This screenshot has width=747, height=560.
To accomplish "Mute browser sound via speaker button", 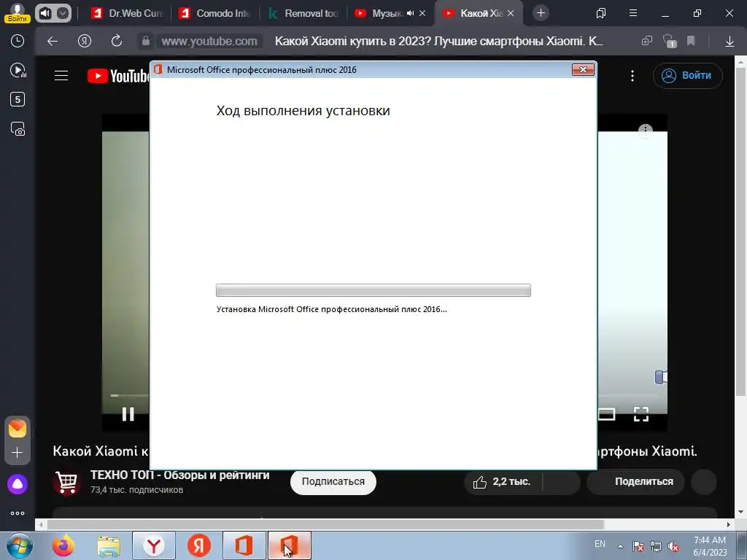I will [45, 13].
